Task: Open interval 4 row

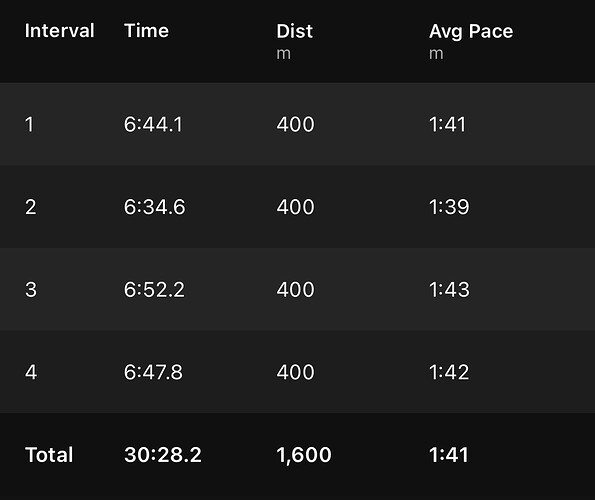Action: [298, 372]
